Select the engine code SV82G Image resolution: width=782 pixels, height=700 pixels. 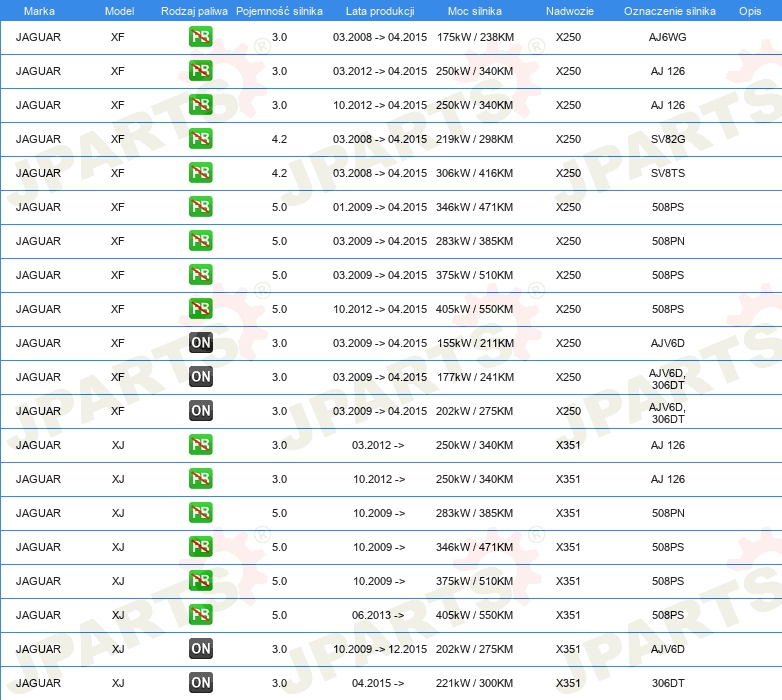pyautogui.click(x=668, y=139)
